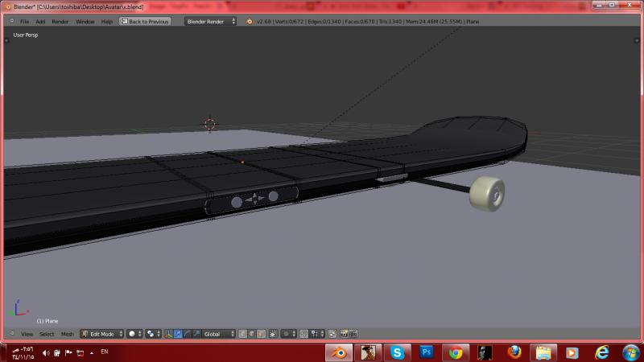Select the cream-colored wheel object
Image resolution: width=644 pixels, height=362 pixels.
pyautogui.click(x=487, y=194)
